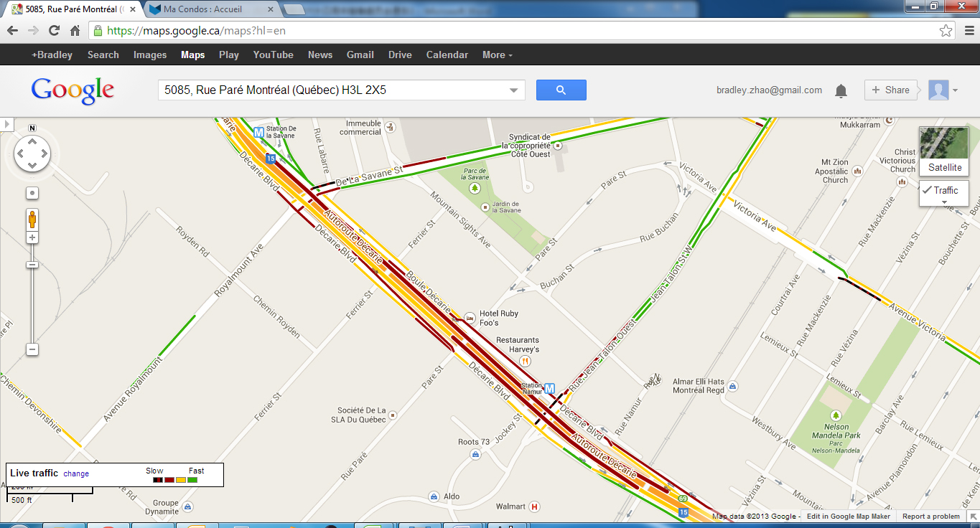
Task: Open the notifications bell icon
Action: pyautogui.click(x=841, y=90)
